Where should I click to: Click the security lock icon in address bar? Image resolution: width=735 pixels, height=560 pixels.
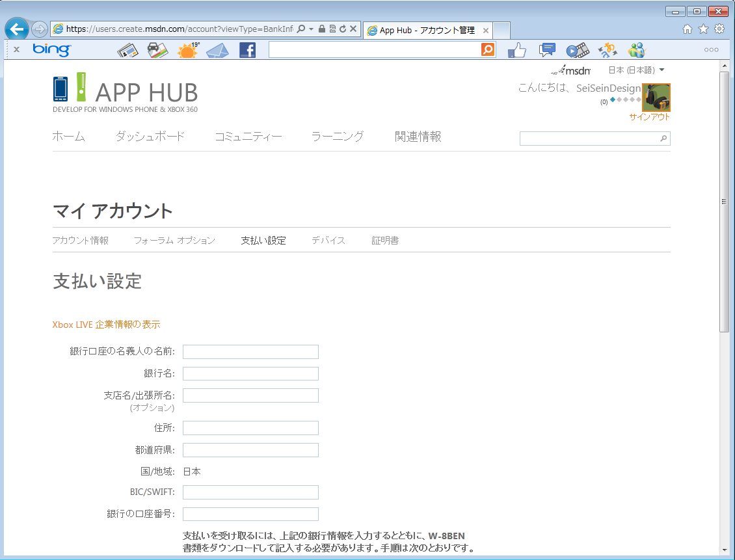[x=321, y=29]
